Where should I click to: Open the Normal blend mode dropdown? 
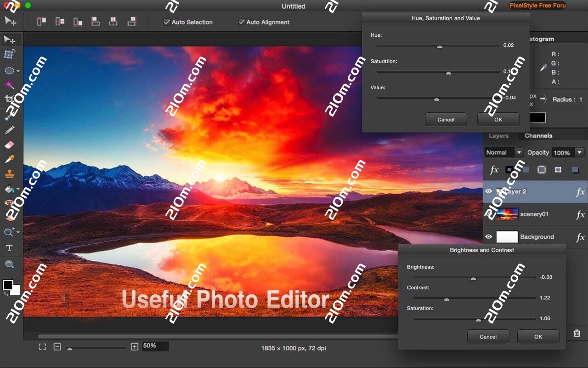[504, 152]
